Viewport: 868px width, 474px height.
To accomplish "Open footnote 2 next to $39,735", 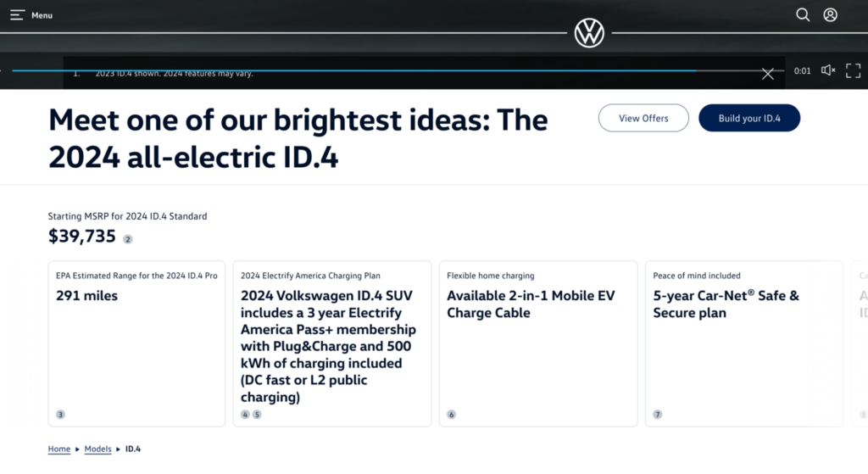I will click(x=128, y=239).
